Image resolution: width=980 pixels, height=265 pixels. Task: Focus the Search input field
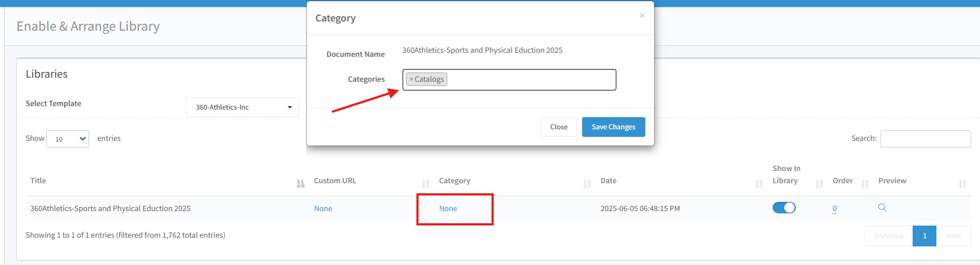click(x=925, y=139)
